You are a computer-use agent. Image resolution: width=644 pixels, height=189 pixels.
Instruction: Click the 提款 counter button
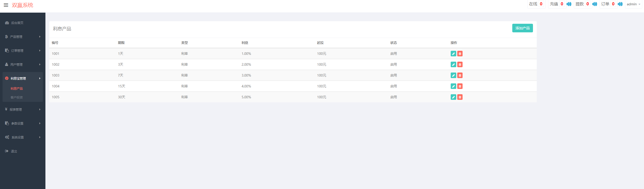point(583,4)
